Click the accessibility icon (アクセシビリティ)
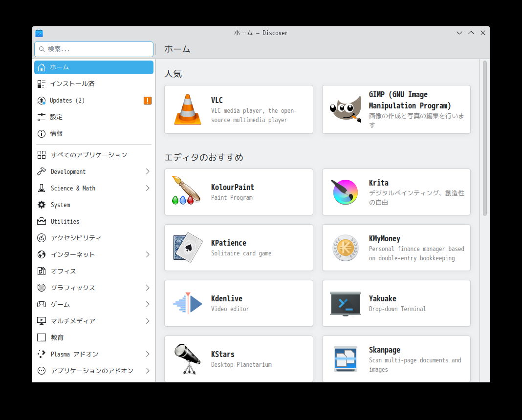Image resolution: width=522 pixels, height=420 pixels. pos(41,238)
